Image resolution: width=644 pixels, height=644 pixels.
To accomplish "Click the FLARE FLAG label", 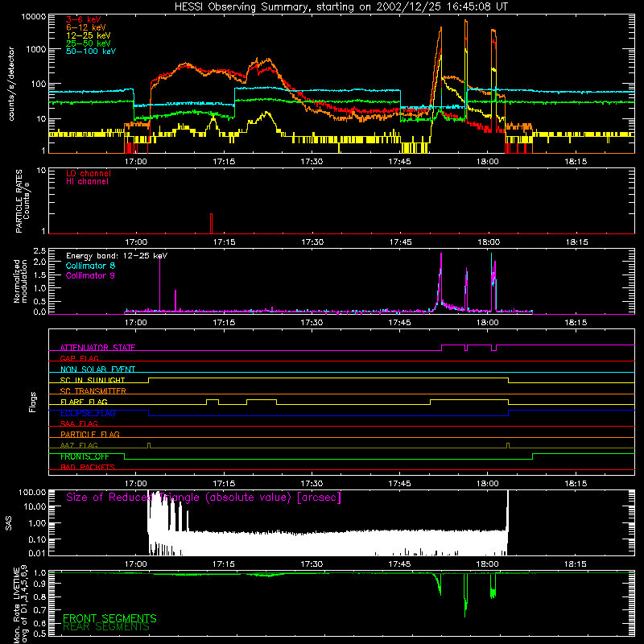I will [x=84, y=402].
